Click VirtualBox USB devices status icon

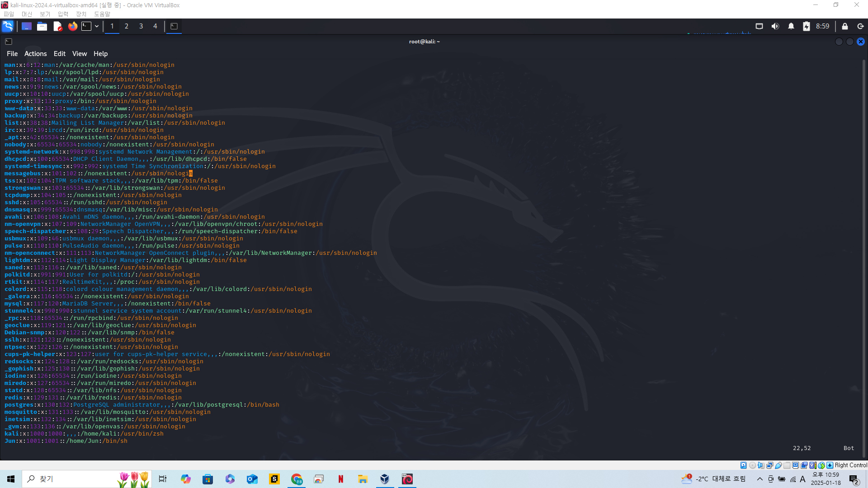778,465
